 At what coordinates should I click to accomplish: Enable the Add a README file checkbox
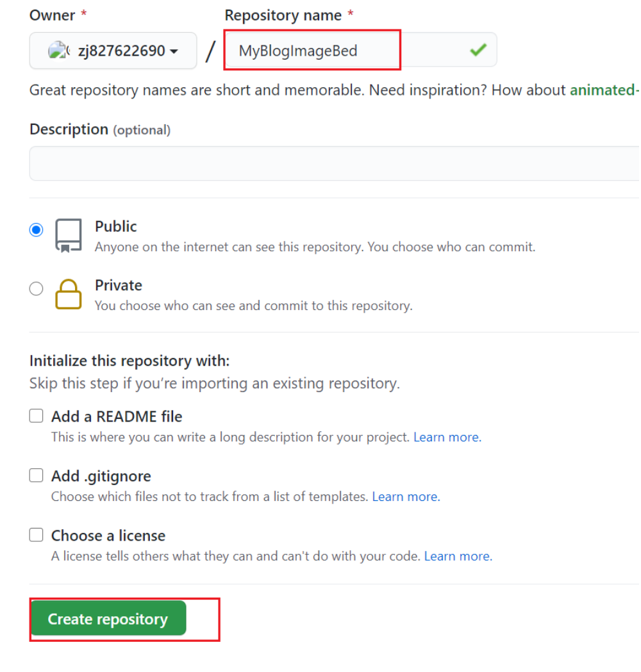[x=36, y=416]
